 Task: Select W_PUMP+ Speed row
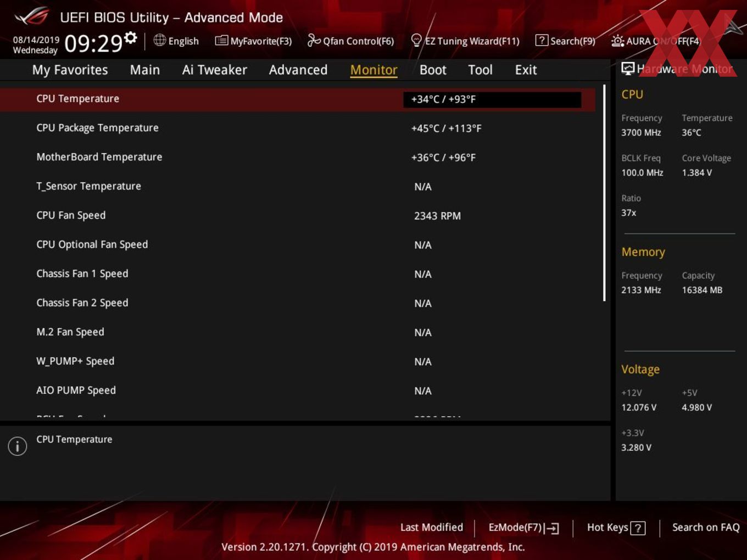298,361
